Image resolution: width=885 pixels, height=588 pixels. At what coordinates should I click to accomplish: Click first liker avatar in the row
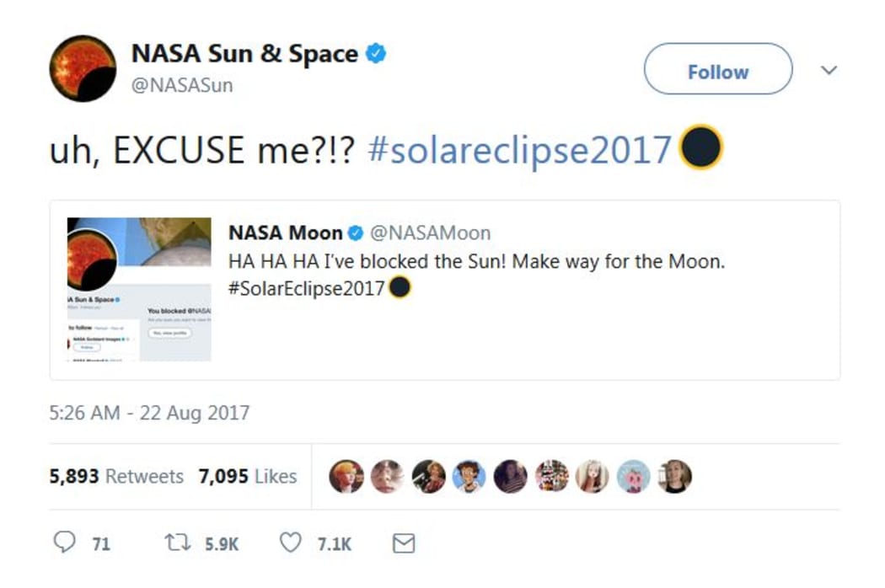(x=346, y=476)
